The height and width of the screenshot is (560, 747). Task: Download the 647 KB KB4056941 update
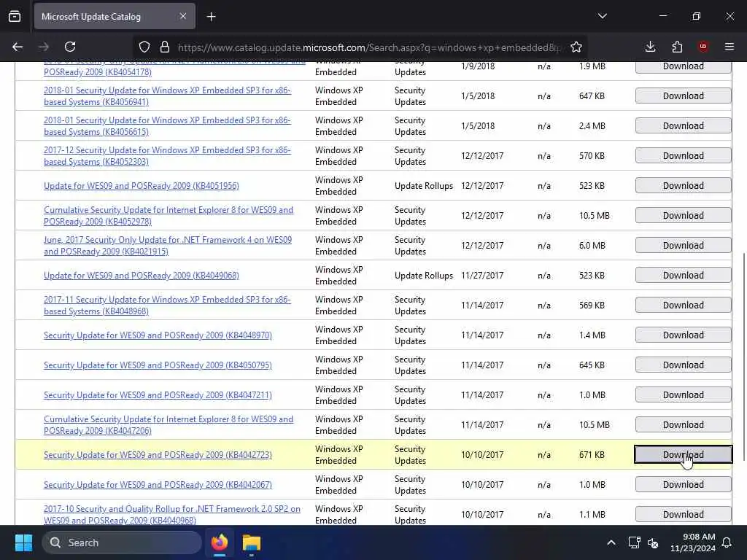point(683,96)
